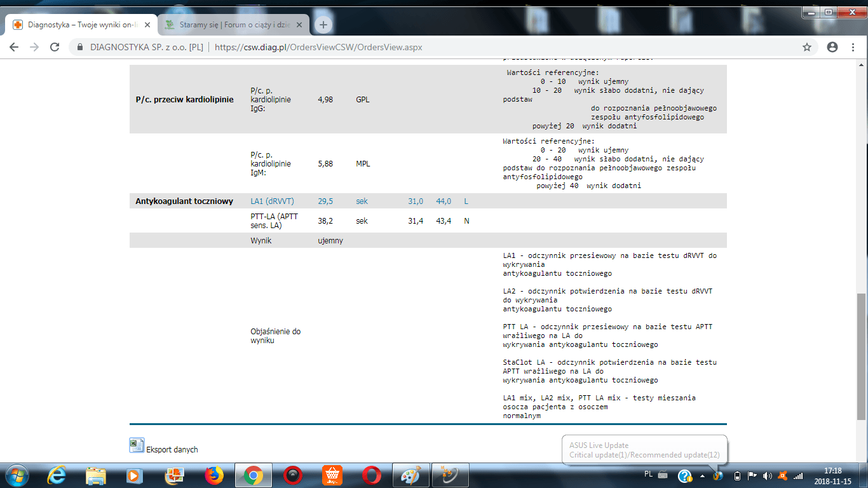
Task: Open Internet Explorer from the taskbar
Action: [57, 475]
